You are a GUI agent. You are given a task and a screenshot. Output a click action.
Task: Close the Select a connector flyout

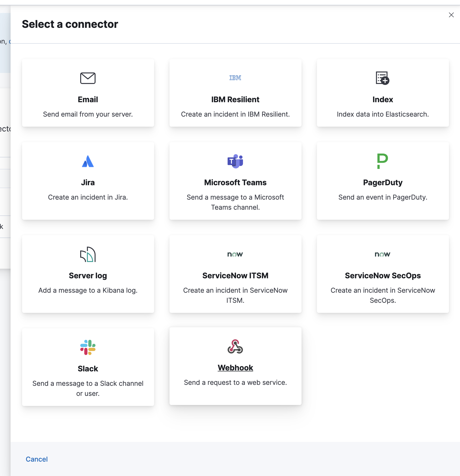(451, 15)
